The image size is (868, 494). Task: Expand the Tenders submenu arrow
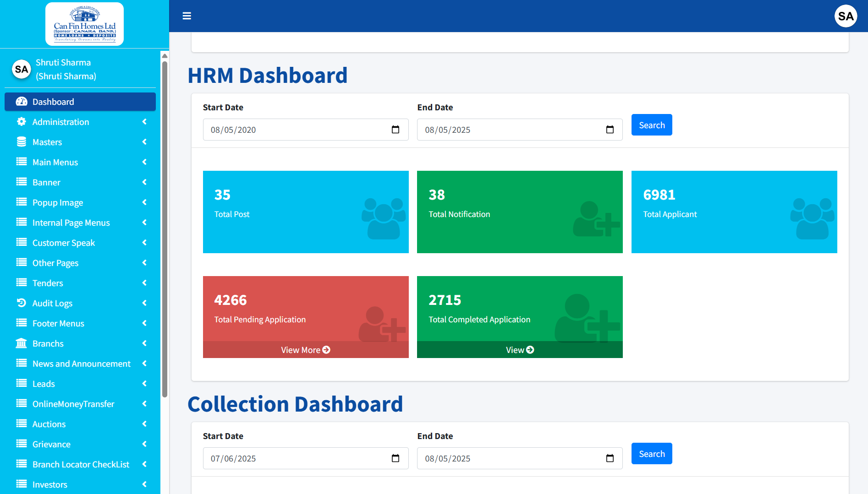(144, 283)
